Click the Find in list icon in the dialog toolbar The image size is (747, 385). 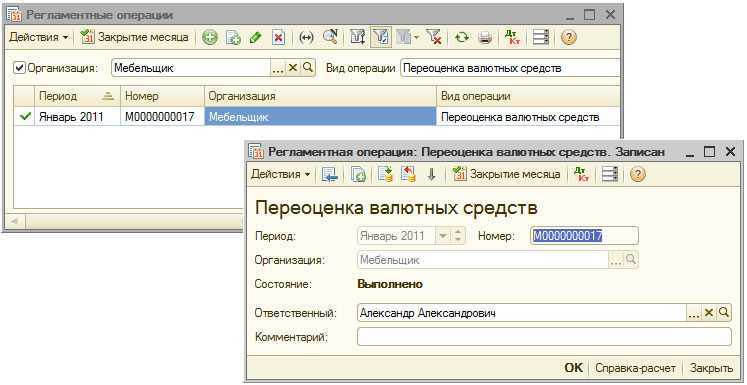(330, 174)
